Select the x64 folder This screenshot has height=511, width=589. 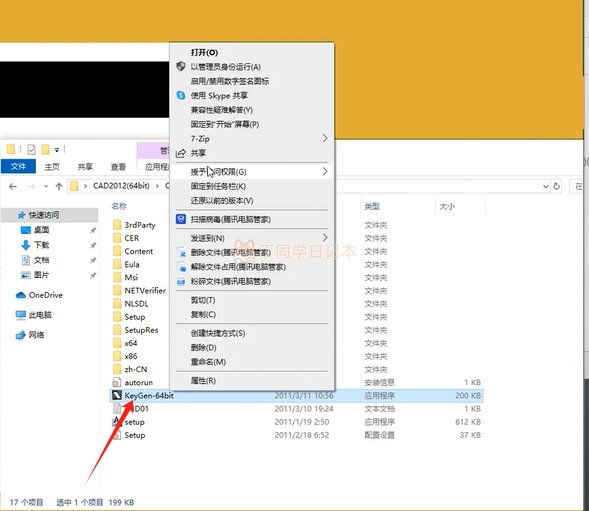(x=131, y=343)
